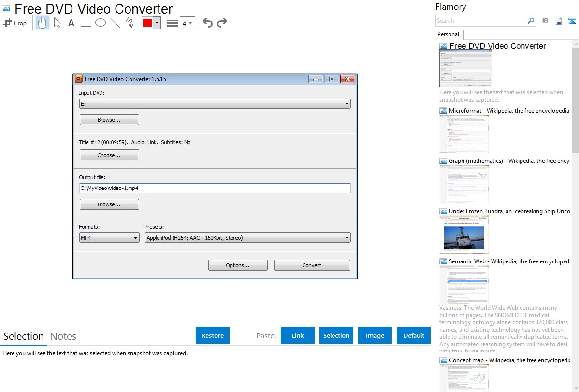This screenshot has height=392, width=579.
Task: Open the line width 4 dropdown
Action: pyautogui.click(x=187, y=23)
